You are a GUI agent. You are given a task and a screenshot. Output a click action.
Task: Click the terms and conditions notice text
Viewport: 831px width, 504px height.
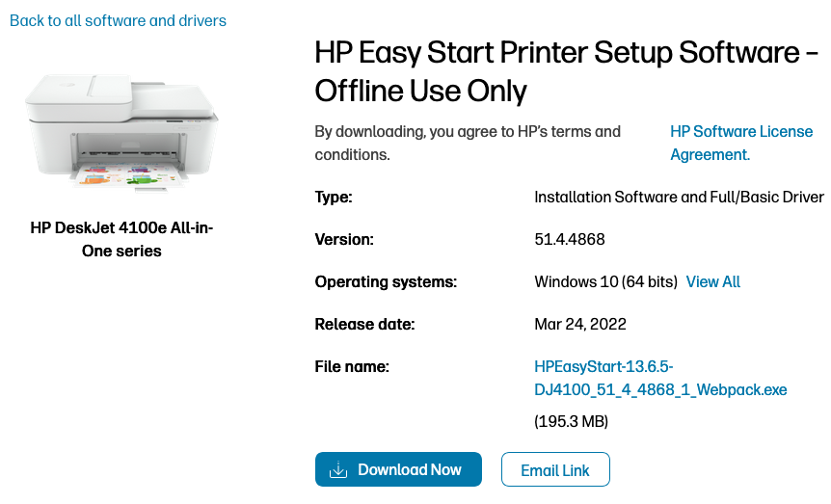468,143
